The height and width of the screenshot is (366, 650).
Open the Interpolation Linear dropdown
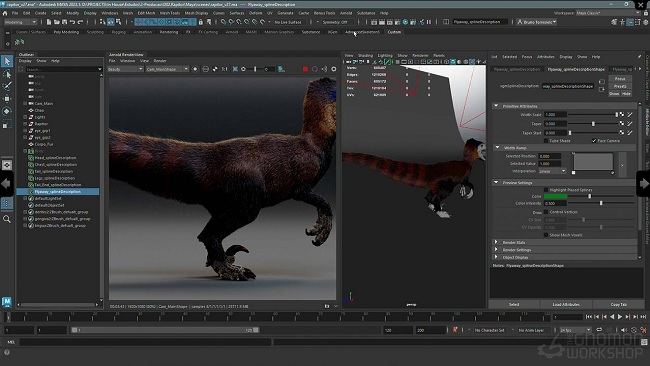pyautogui.click(x=552, y=171)
